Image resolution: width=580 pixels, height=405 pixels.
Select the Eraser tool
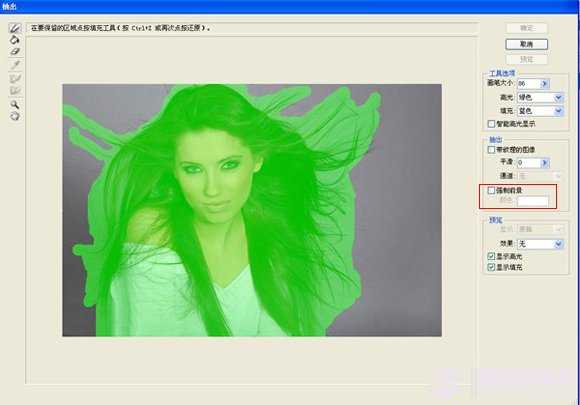[15, 51]
